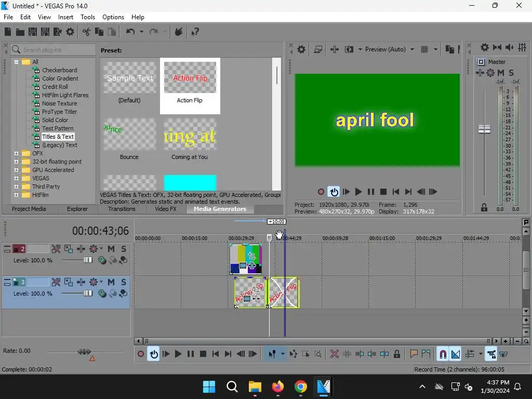Delete selected events with the red X

[334, 354]
